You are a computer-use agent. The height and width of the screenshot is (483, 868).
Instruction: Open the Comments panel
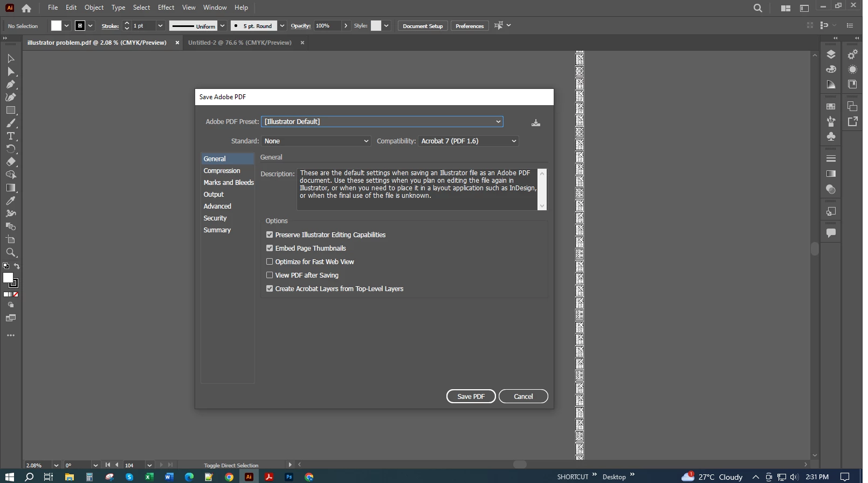tap(831, 233)
